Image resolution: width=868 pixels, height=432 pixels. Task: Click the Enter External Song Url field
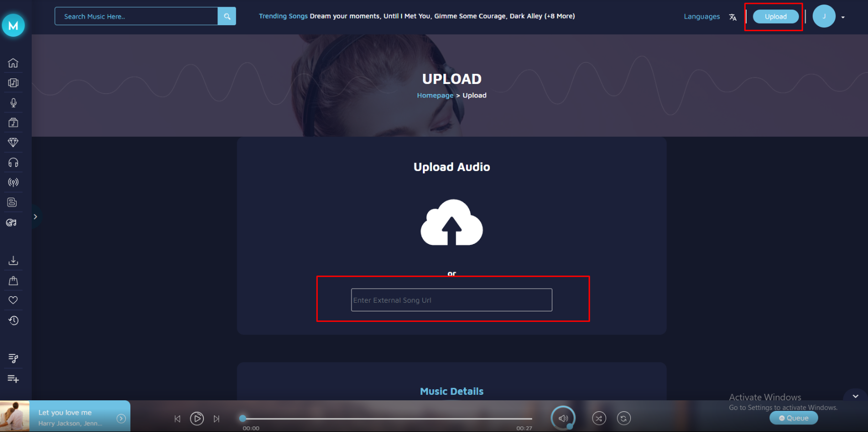point(452,300)
